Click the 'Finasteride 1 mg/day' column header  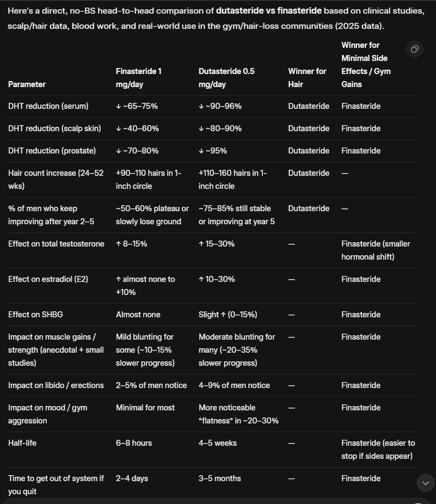click(139, 78)
